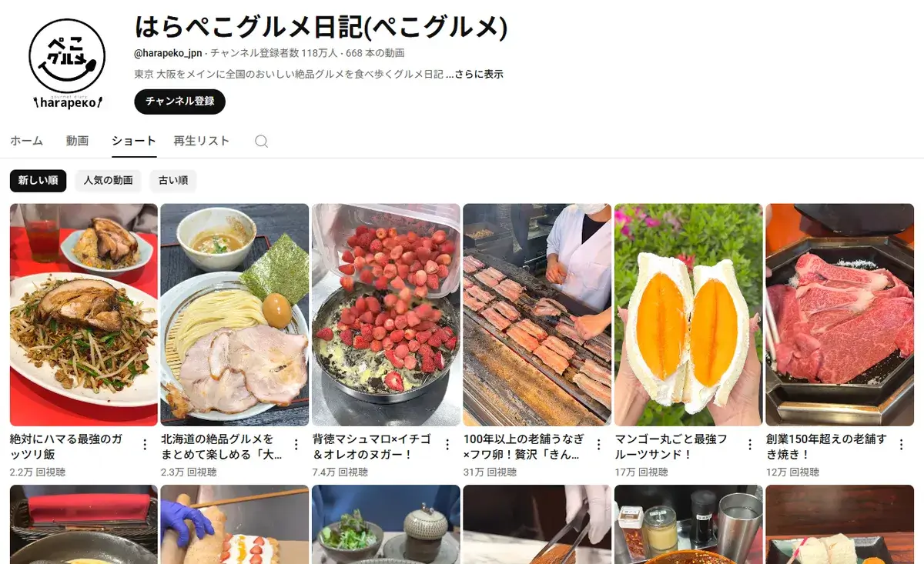This screenshot has height=564, width=924.
Task: Open options menu for ガッツリ飯 short
Action: 144,445
